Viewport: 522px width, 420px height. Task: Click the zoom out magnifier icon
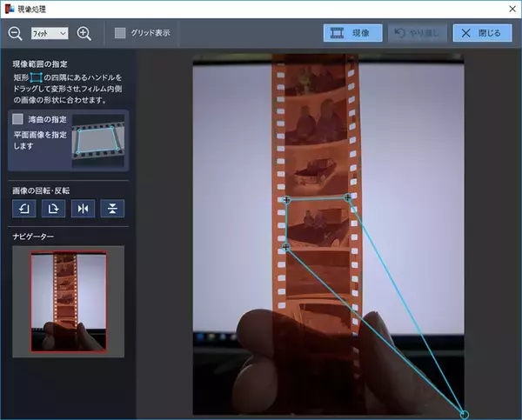[x=15, y=33]
